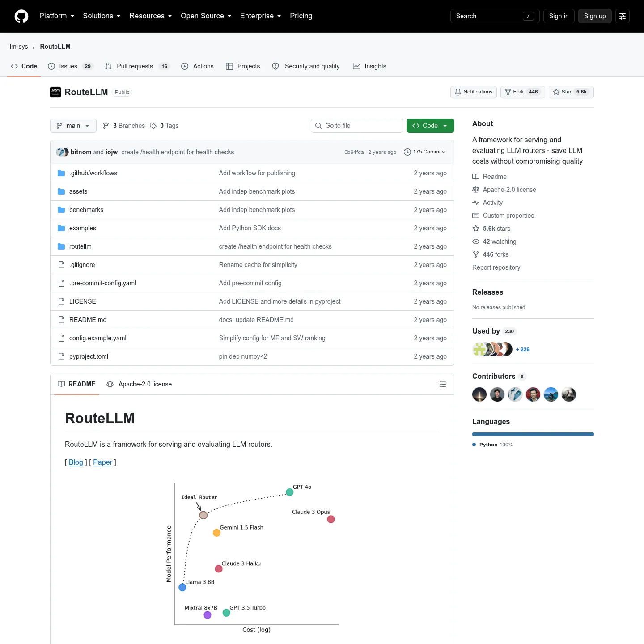This screenshot has height=644, width=644.
Task: Click the eye icon next to 42 watching
Action: coord(476,241)
